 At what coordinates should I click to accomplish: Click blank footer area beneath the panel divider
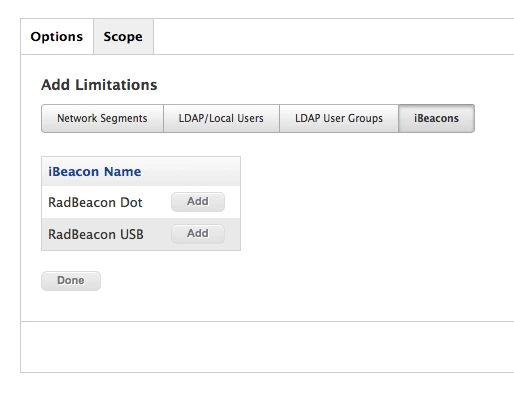267,347
